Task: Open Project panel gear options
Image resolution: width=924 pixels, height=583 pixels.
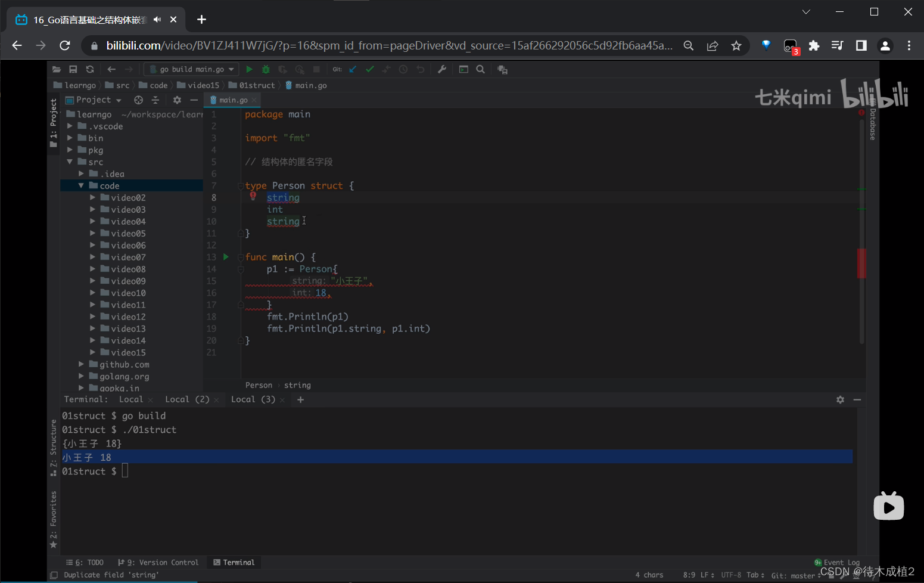Action: click(x=177, y=100)
